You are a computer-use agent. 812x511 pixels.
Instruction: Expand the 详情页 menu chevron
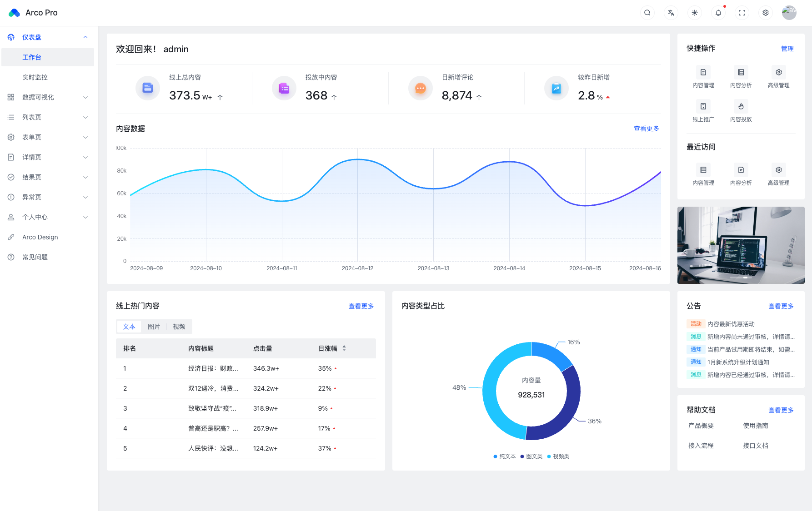[x=85, y=157]
